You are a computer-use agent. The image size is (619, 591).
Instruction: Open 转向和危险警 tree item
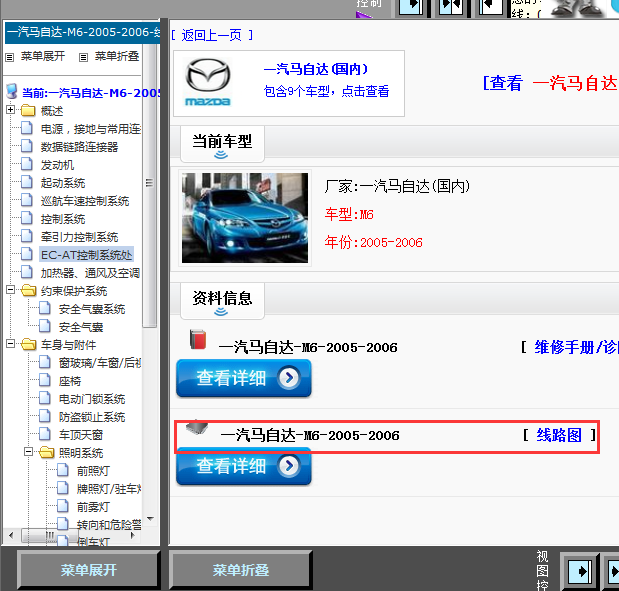coord(109,525)
